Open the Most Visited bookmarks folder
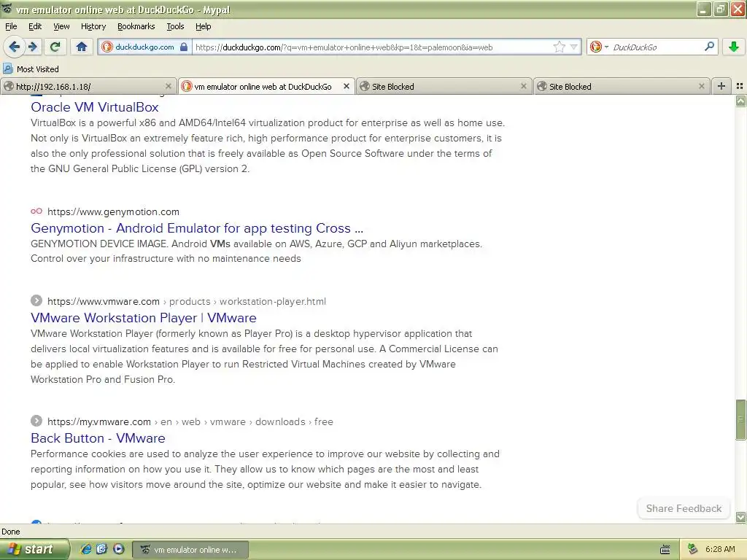The height and width of the screenshot is (560, 747). 31,69
